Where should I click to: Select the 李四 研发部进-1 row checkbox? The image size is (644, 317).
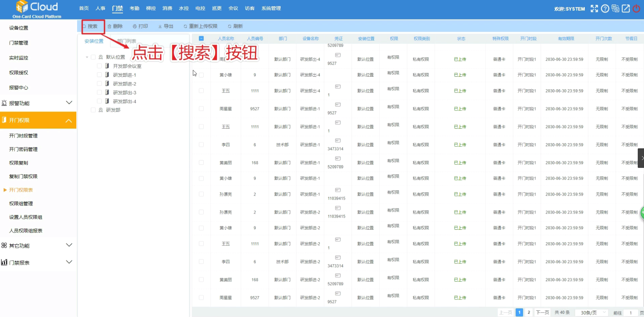201,144
